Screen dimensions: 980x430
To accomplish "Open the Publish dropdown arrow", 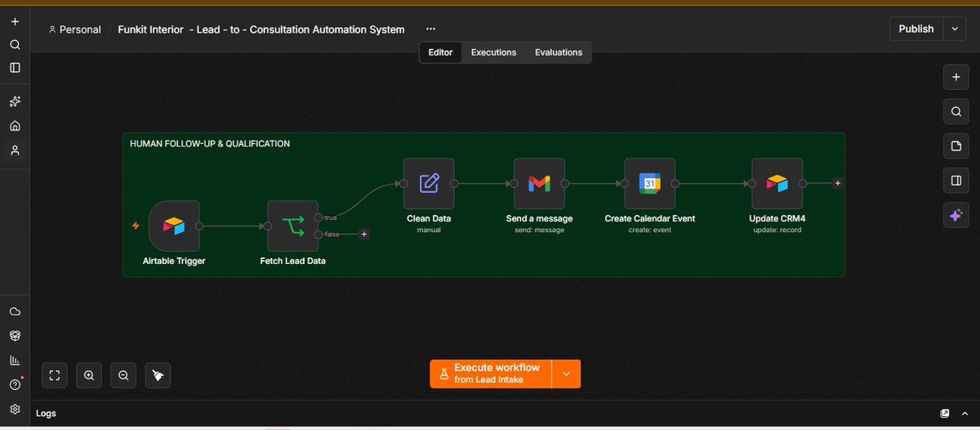I will (x=955, y=29).
